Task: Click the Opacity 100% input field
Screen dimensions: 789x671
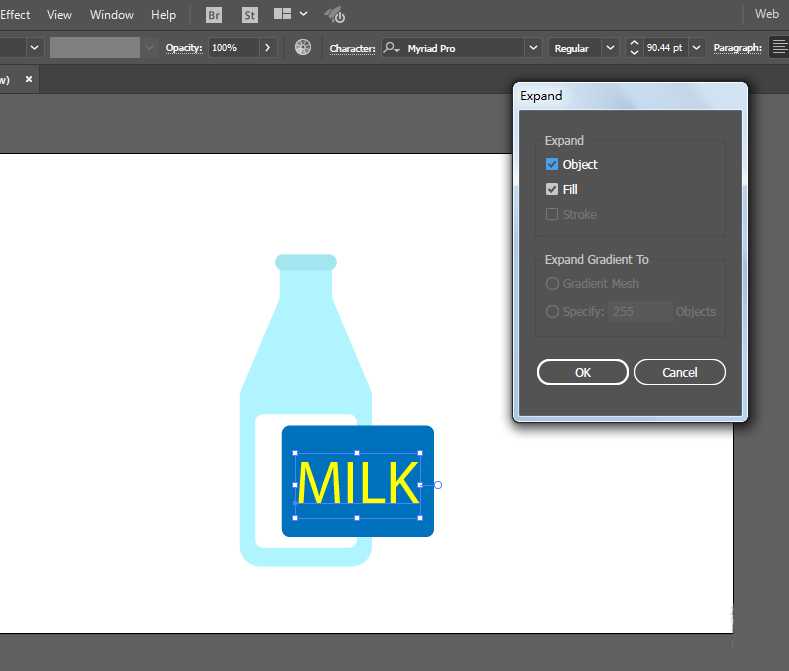Action: click(233, 48)
